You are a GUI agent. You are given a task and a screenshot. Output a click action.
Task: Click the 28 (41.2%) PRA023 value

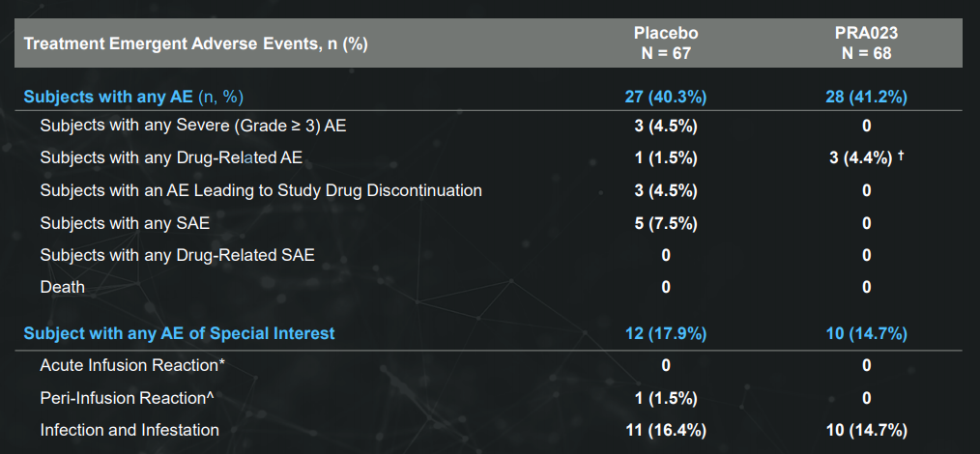(x=866, y=97)
